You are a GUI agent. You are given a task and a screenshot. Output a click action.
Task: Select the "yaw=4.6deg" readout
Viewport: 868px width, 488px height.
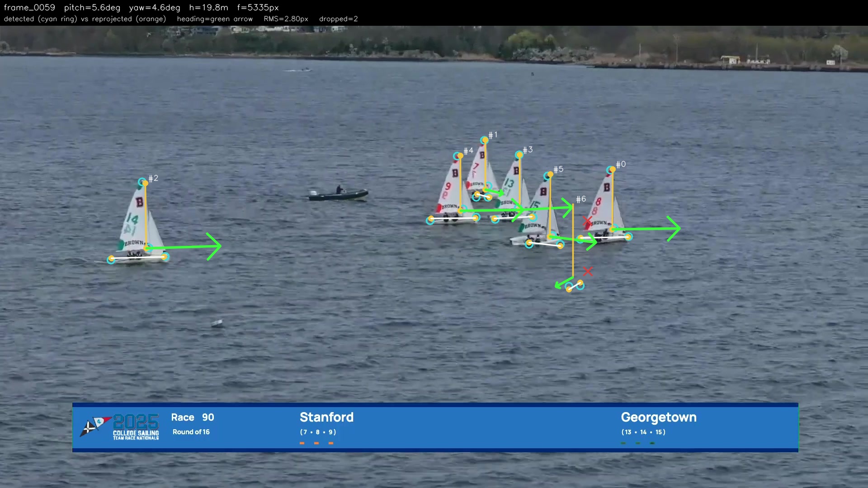click(155, 8)
